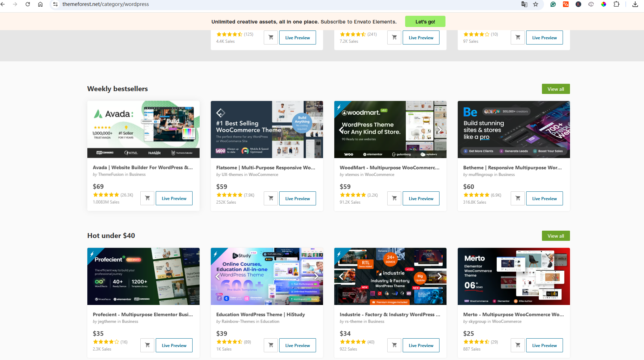The width and height of the screenshot is (644, 360).
Task: Open Flatsome Multi-Purpose Responsive title link
Action: coord(266,168)
